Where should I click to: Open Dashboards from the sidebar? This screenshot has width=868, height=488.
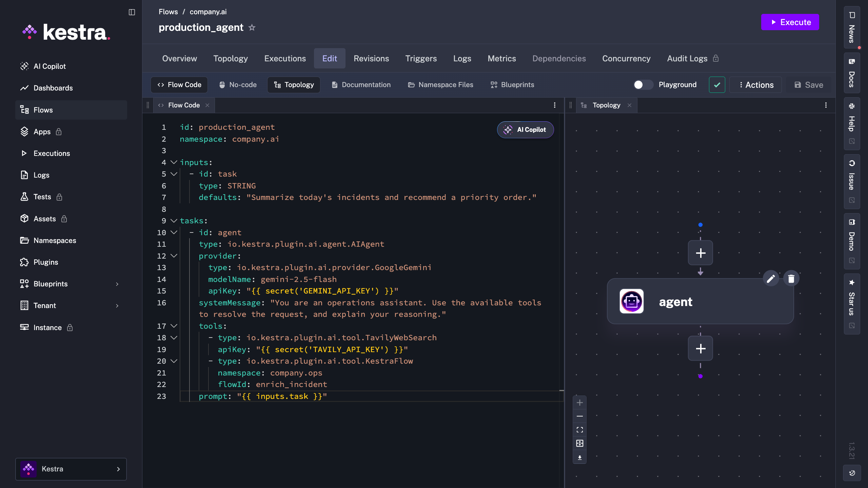click(71, 88)
